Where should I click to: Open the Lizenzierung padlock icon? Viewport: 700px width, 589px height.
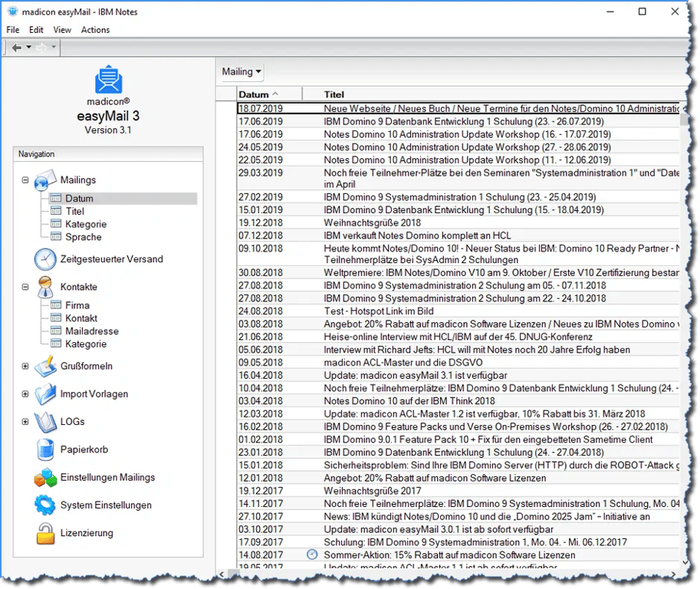point(45,533)
